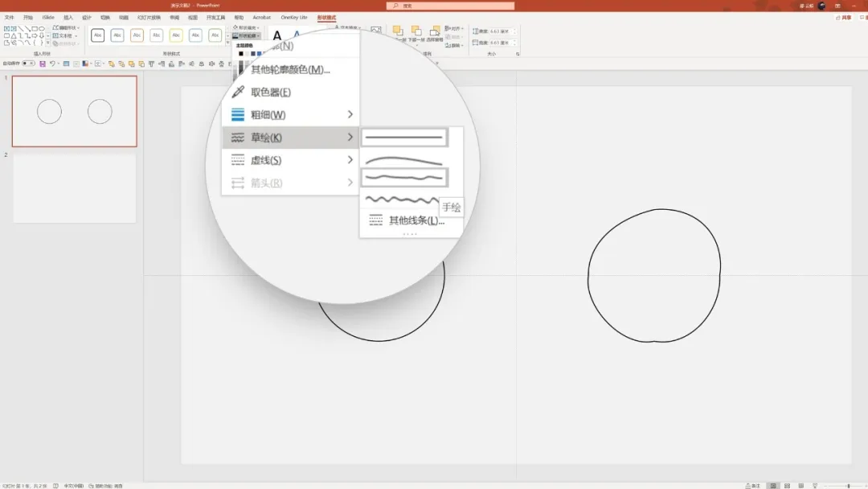
Task: Open the 设计 Design tab
Action: (x=86, y=18)
